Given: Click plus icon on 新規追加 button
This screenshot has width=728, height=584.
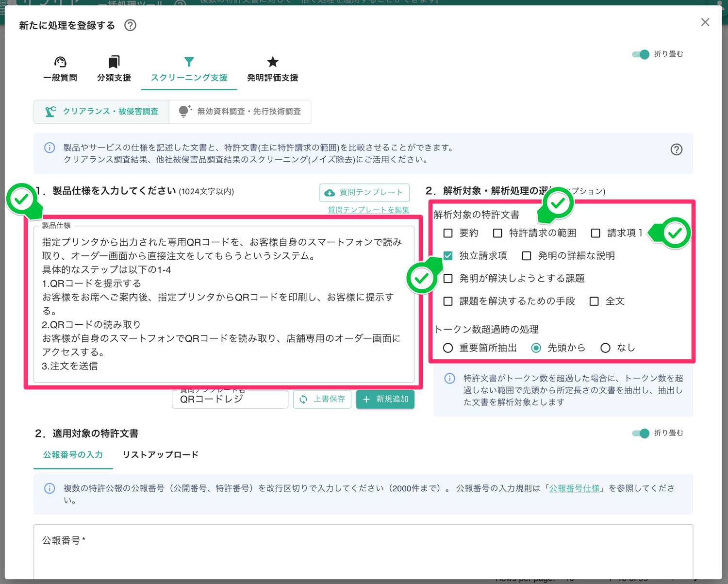Looking at the screenshot, I should (x=366, y=399).
